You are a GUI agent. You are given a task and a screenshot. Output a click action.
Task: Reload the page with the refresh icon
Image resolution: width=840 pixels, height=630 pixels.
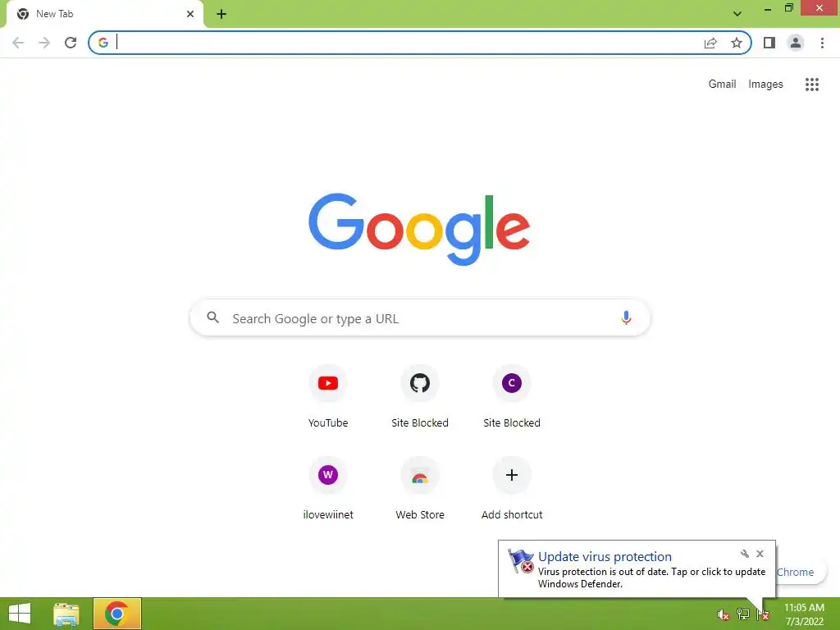pyautogui.click(x=71, y=43)
